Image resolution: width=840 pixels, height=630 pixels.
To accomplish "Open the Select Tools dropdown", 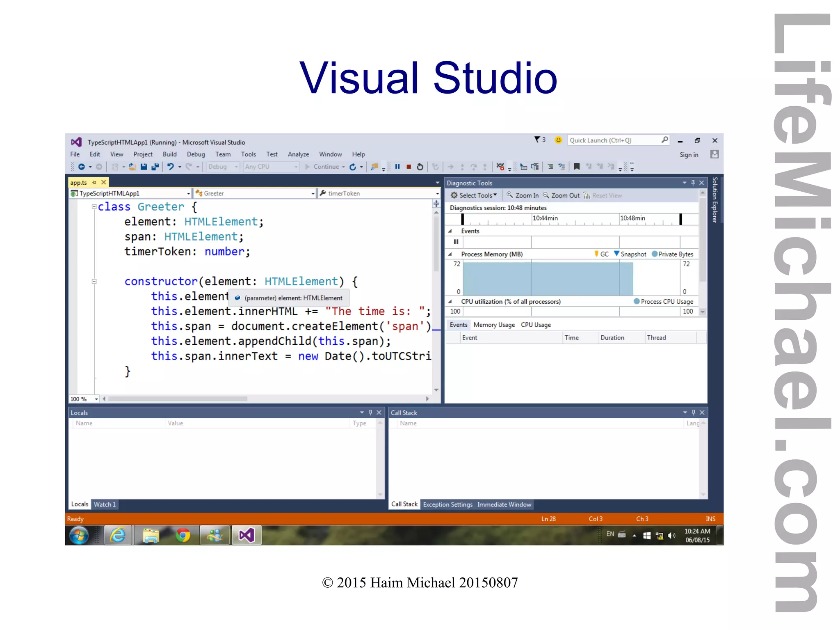I will click(474, 195).
